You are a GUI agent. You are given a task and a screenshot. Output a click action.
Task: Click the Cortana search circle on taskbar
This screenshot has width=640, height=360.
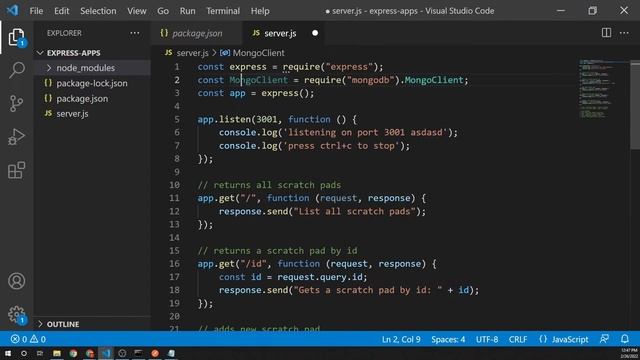click(24, 353)
